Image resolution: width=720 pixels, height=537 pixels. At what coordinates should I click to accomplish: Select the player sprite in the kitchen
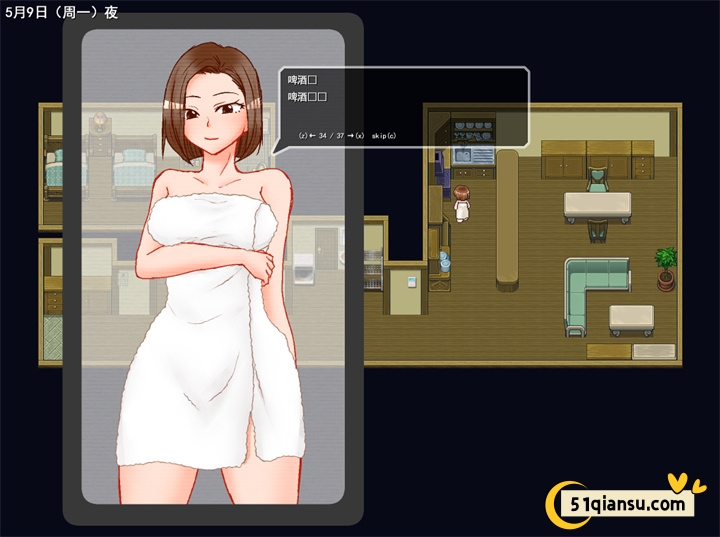coord(462,203)
